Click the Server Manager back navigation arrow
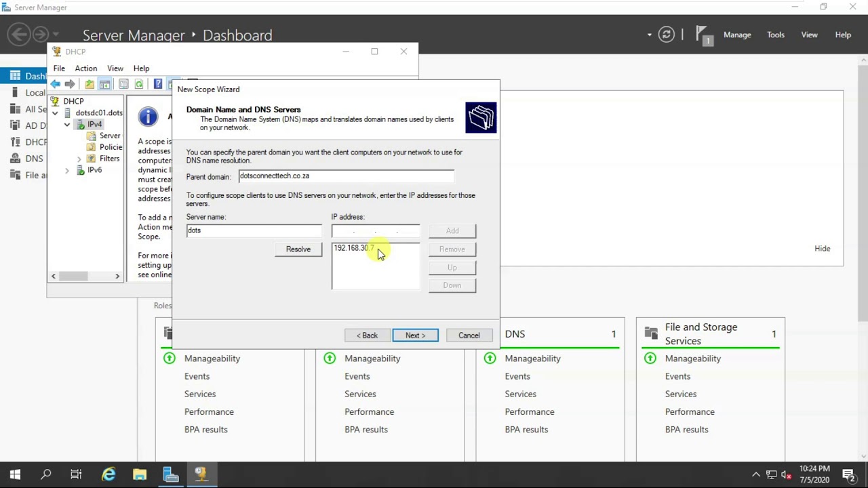868x488 pixels. (19, 34)
